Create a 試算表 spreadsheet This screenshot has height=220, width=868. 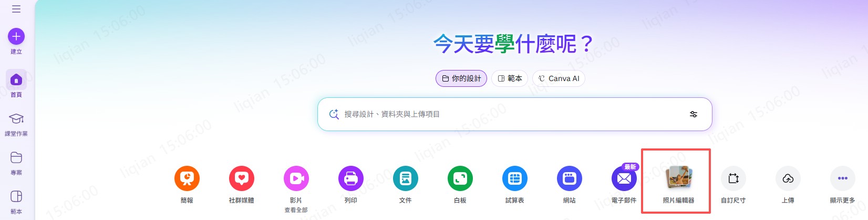[515, 179]
